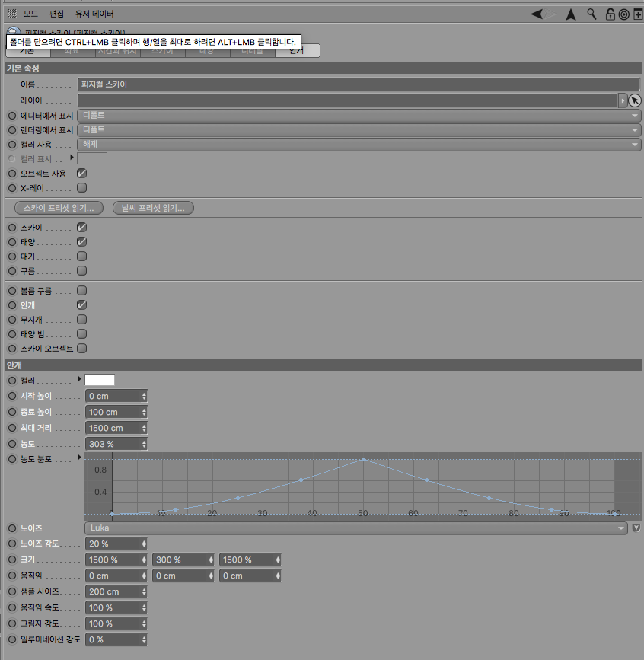Uncheck the 태양 checkbox
The width and height of the screenshot is (644, 660).
[81, 241]
